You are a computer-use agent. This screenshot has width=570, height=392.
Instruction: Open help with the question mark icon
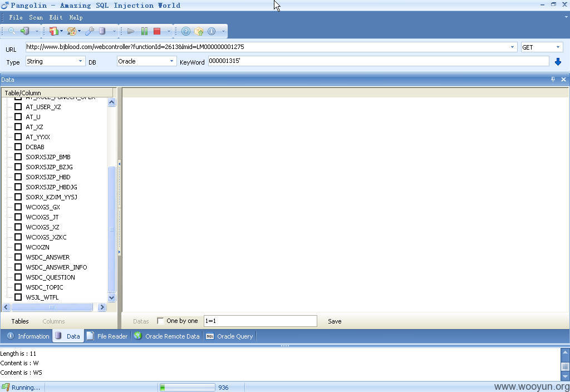tap(186, 31)
